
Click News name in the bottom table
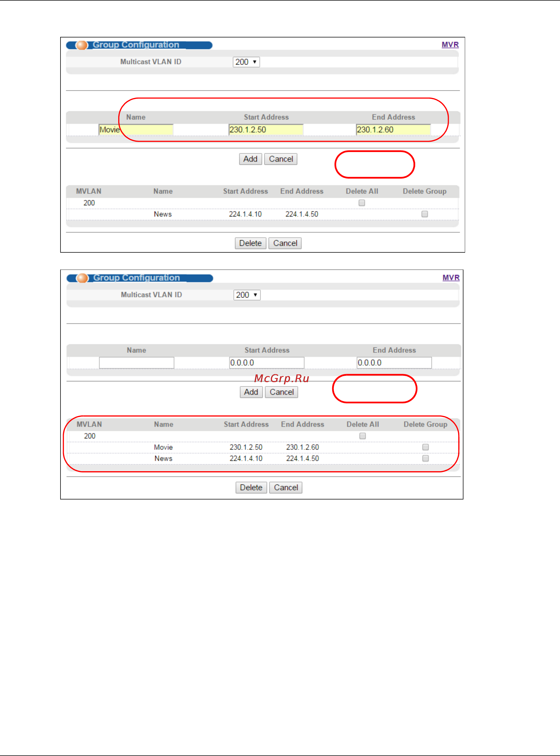pos(163,458)
